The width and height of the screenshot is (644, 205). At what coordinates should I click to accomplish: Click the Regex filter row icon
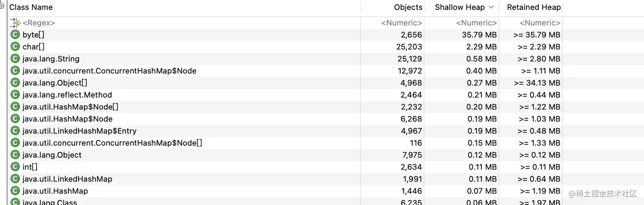[15, 23]
